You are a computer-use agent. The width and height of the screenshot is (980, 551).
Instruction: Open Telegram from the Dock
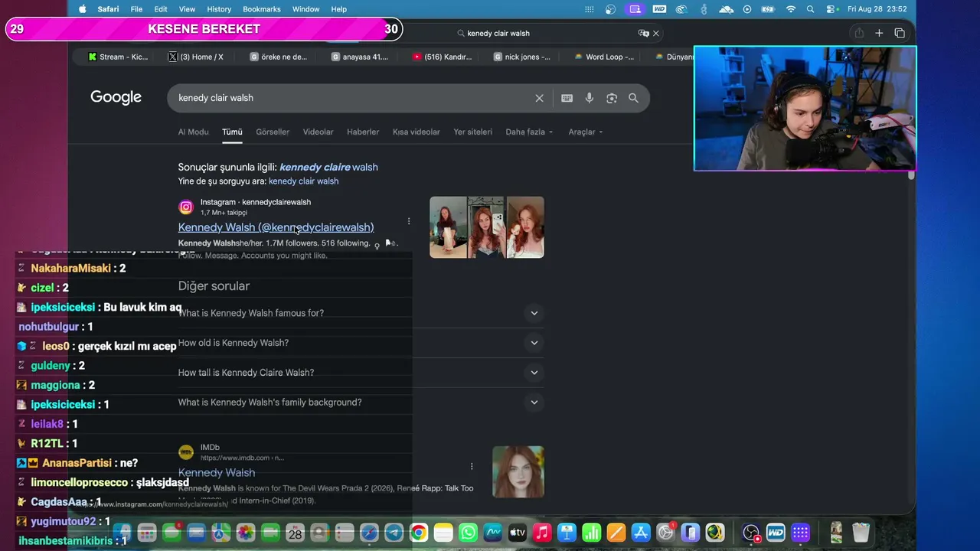[394, 533]
